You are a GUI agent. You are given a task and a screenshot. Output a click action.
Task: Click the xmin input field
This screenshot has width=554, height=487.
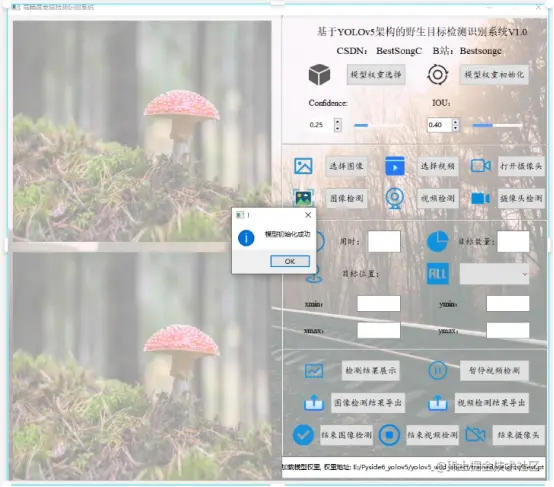[378, 304]
